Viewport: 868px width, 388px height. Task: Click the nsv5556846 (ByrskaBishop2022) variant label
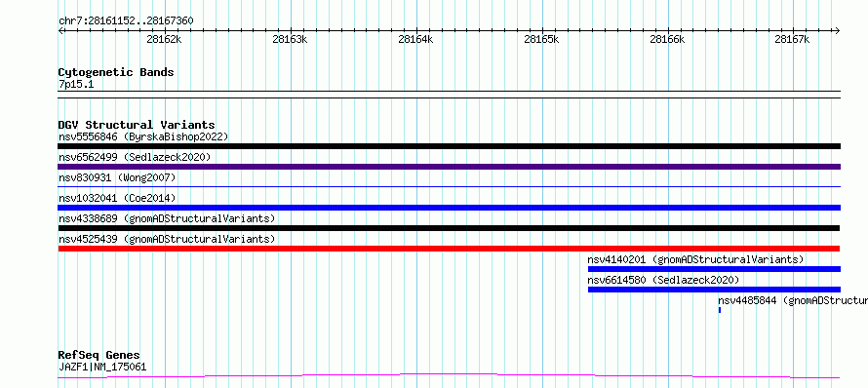143,136
